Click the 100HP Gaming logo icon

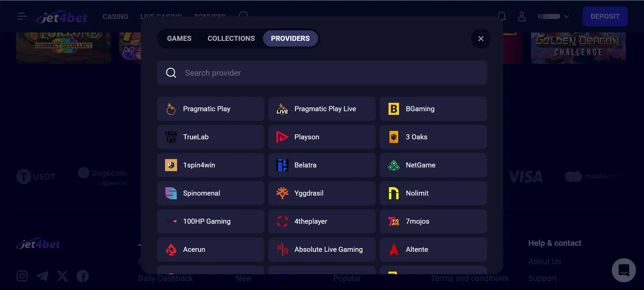point(171,221)
